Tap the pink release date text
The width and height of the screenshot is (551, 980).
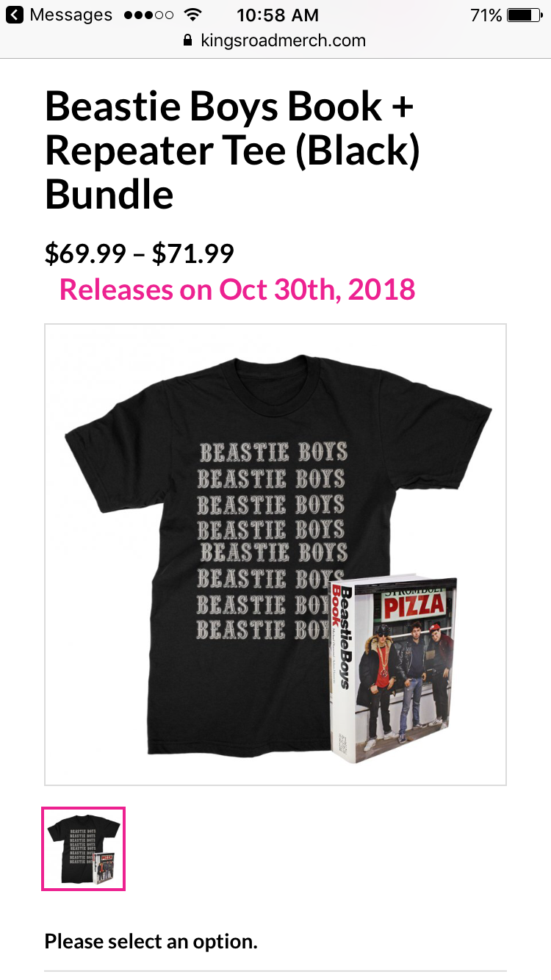pyautogui.click(x=237, y=289)
